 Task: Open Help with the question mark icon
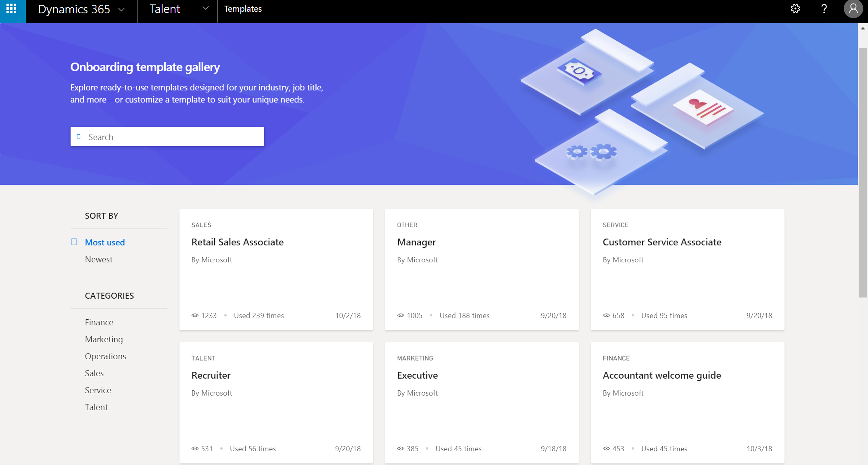(824, 9)
